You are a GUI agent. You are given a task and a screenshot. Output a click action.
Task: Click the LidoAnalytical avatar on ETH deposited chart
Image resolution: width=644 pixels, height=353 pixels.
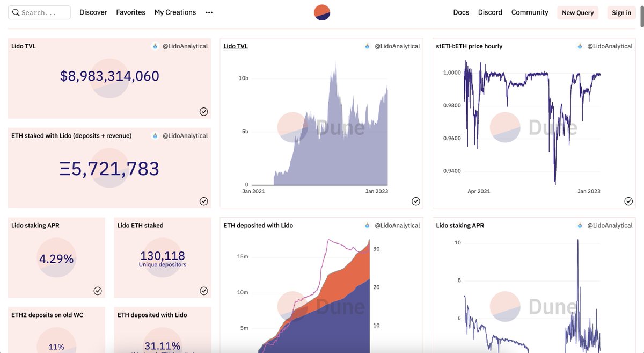coord(368,226)
